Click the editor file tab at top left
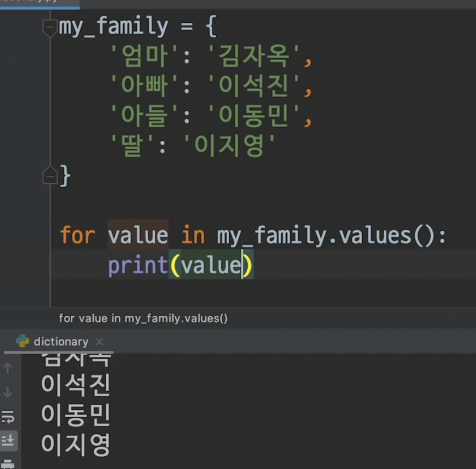 [x=40, y=4]
